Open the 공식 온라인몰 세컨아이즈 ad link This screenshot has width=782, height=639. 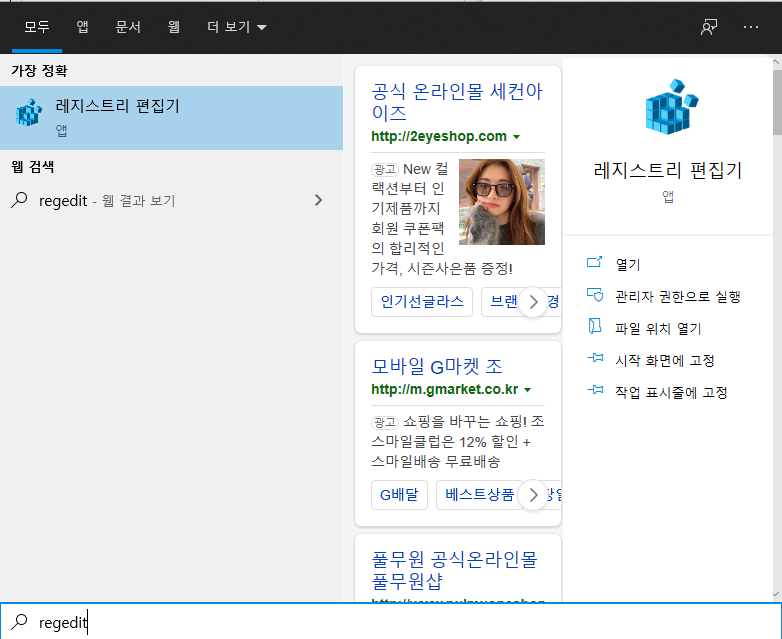tap(457, 102)
